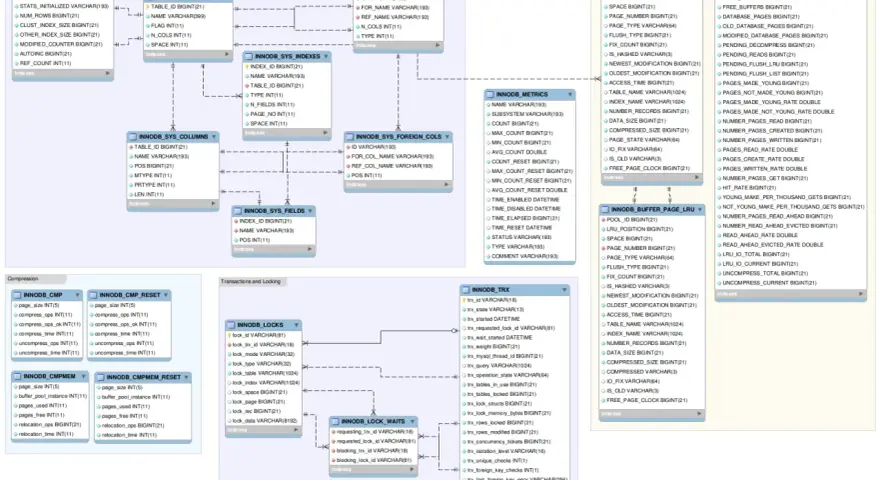Click the INNODB_CMPMEM_RESET table icon
The image size is (880, 480).
[100, 378]
